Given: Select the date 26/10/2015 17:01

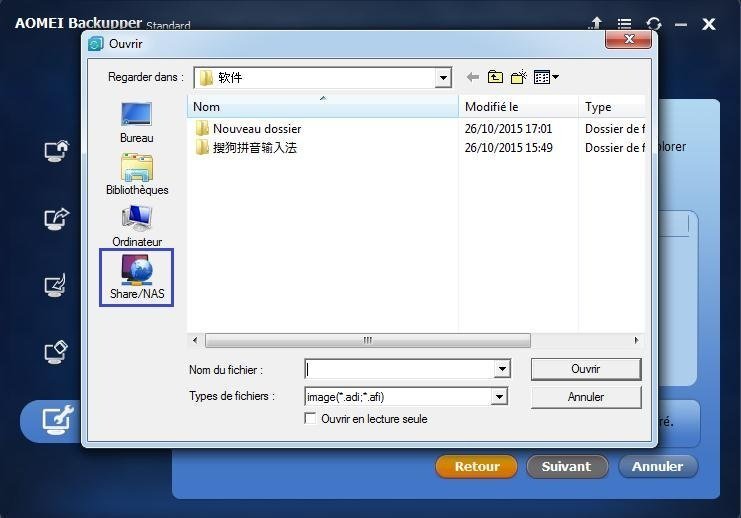Looking at the screenshot, I should (x=508, y=129).
